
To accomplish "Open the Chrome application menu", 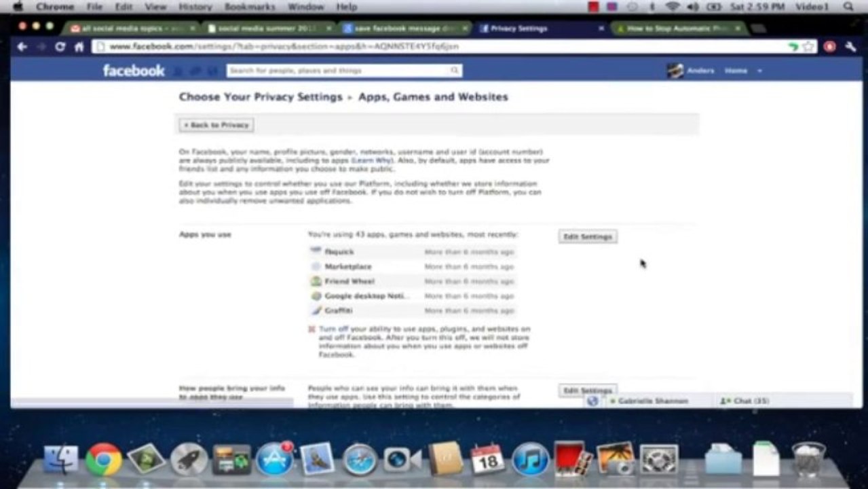I will click(x=55, y=6).
